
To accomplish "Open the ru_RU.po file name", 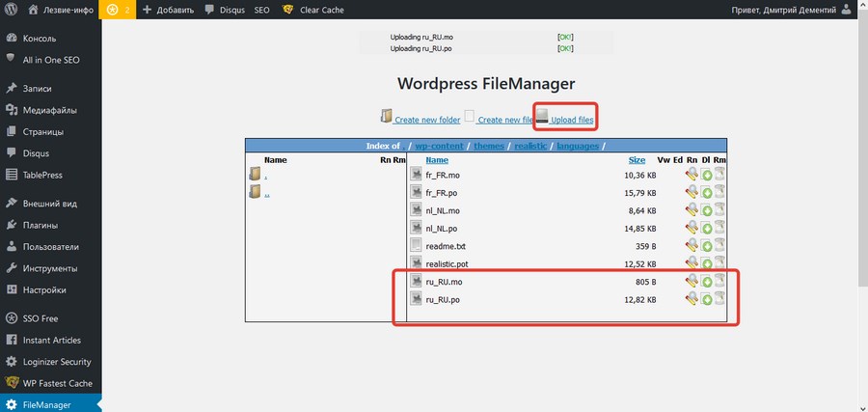I will point(443,299).
